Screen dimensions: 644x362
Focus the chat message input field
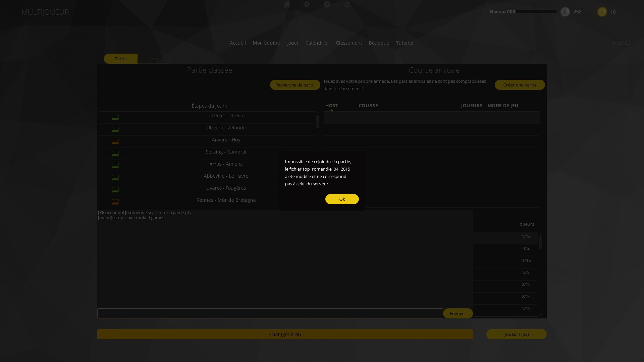pyautogui.click(x=270, y=313)
